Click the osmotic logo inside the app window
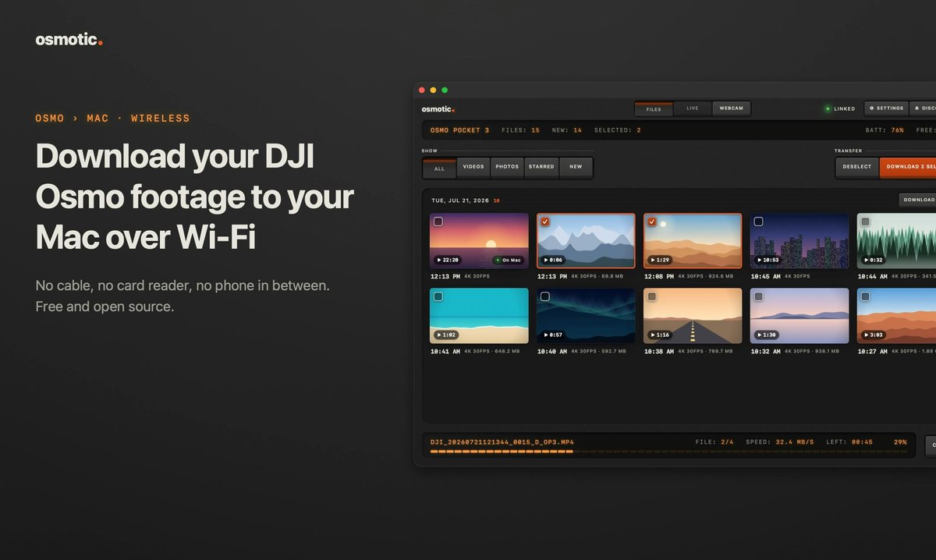This screenshot has width=936, height=560. (438, 109)
